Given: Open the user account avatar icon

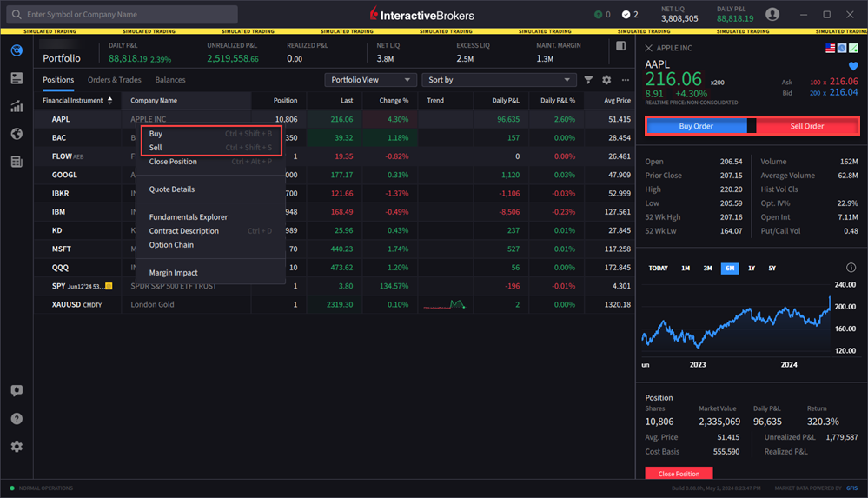Looking at the screenshot, I should 772,15.
